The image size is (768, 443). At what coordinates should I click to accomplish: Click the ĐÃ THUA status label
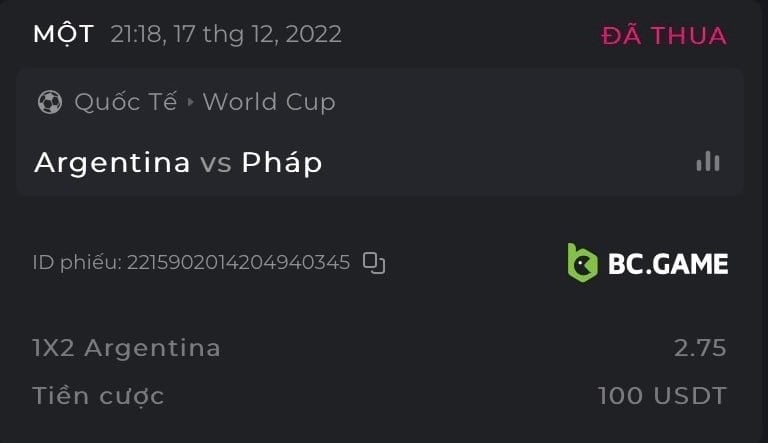pos(664,35)
